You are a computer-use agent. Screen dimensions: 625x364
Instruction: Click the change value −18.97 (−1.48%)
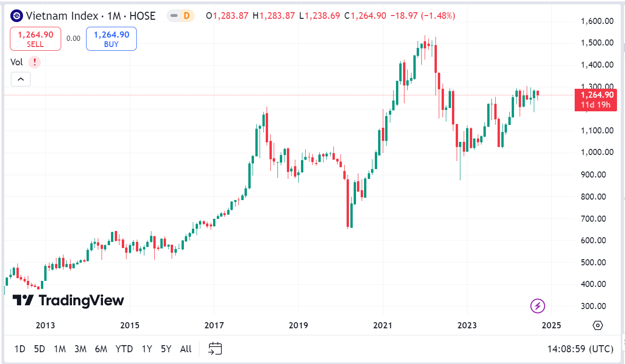click(x=422, y=16)
